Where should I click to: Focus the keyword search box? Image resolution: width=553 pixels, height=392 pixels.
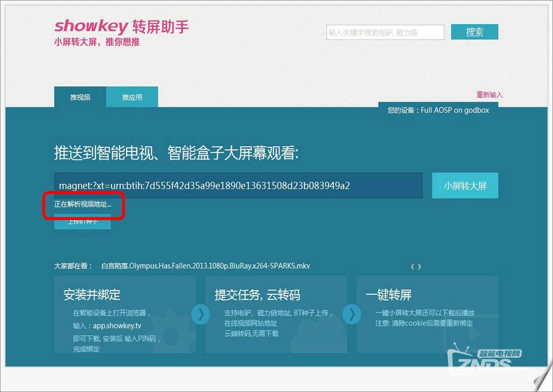[385, 33]
